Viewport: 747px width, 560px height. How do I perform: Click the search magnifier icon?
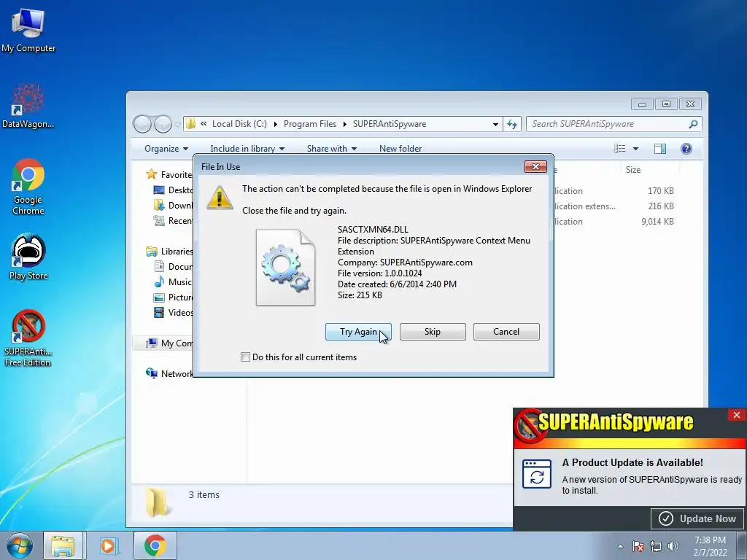point(694,124)
